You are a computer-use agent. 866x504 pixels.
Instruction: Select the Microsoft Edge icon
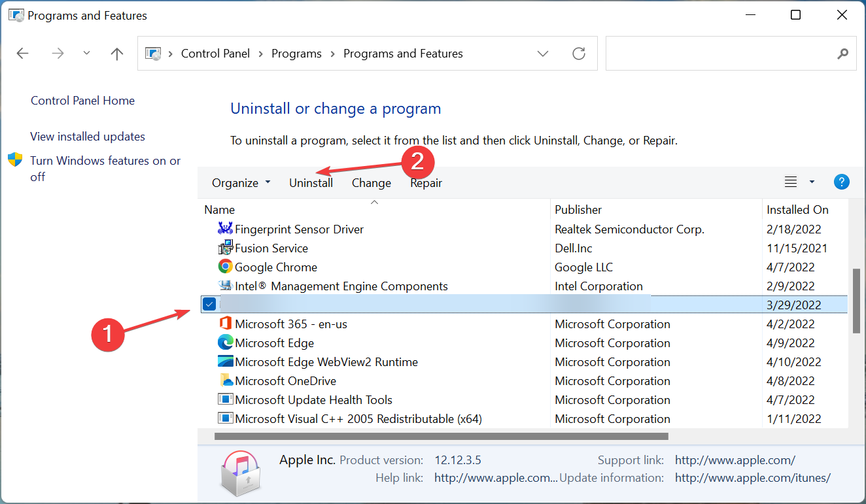pos(225,343)
